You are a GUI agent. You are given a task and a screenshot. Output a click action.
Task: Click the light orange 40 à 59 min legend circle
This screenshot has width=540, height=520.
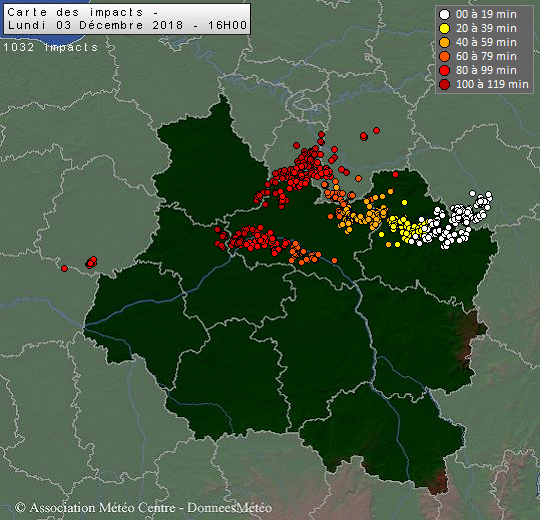[x=445, y=42]
